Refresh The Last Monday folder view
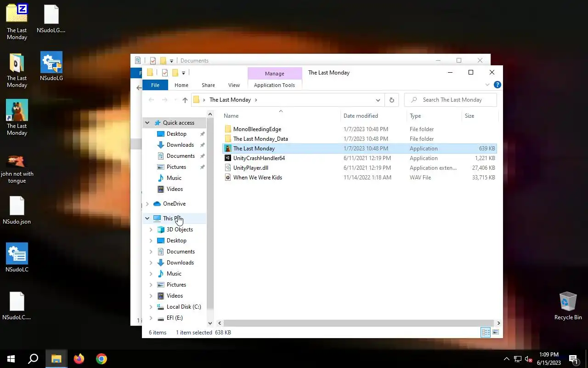Screen dimensions: 588x368 pyautogui.click(x=391, y=100)
